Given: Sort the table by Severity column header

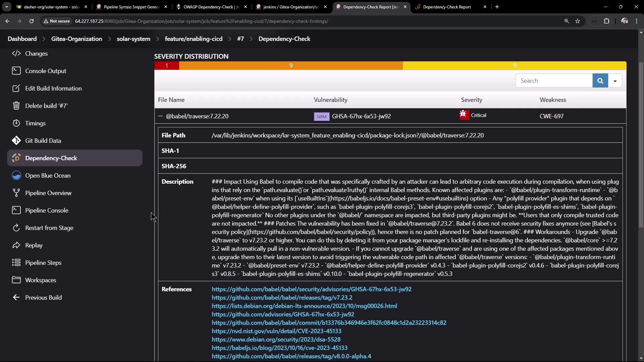Looking at the screenshot, I should click(471, 100).
